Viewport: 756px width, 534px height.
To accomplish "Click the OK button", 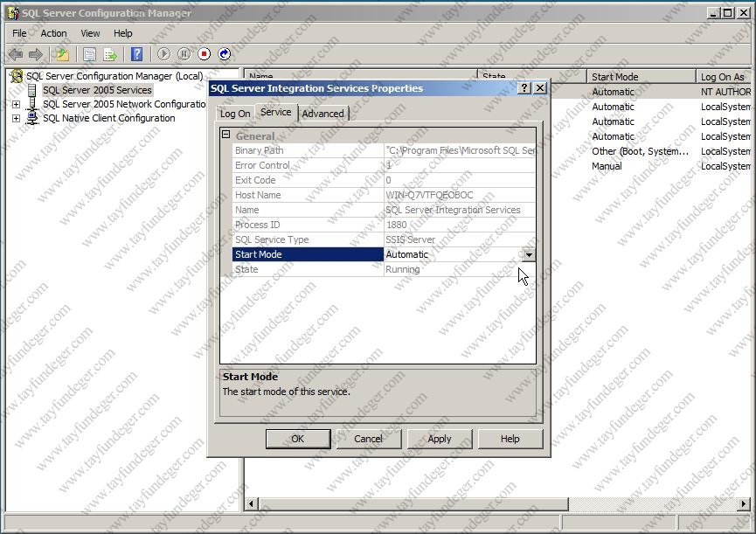I will (x=298, y=439).
